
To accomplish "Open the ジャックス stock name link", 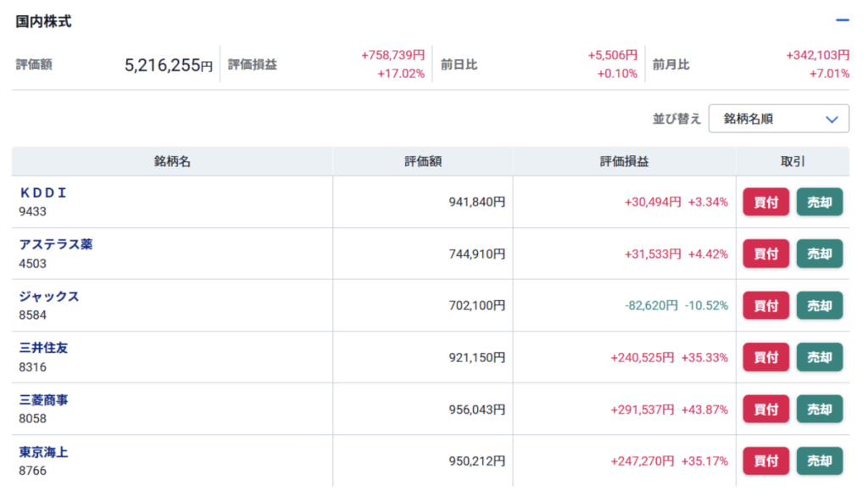I will pyautogui.click(x=49, y=296).
